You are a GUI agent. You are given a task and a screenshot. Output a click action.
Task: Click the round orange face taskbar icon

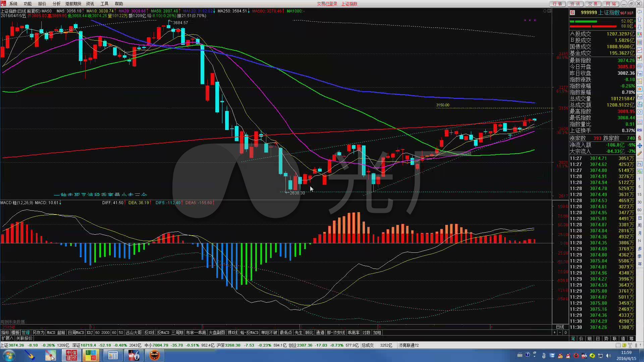coord(154,355)
